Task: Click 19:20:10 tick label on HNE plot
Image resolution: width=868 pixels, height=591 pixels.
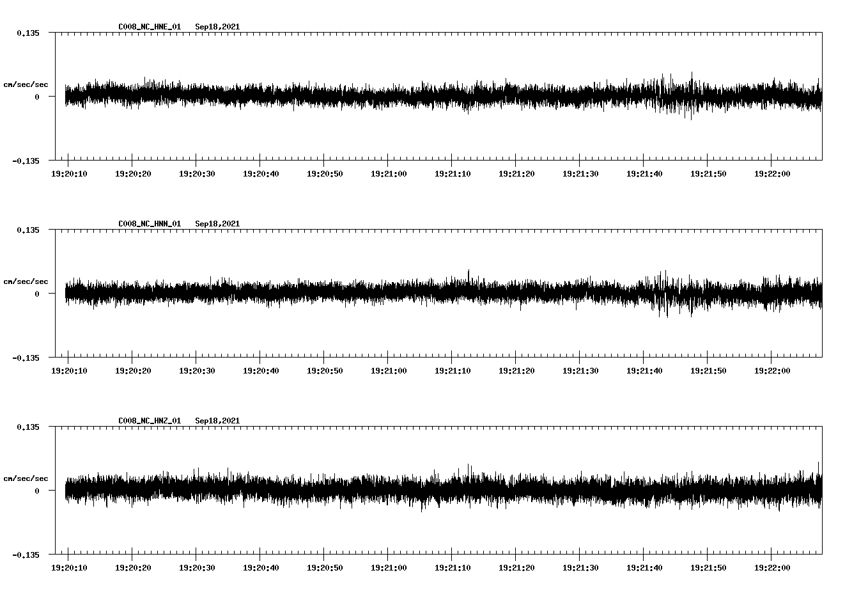Action: [69, 174]
